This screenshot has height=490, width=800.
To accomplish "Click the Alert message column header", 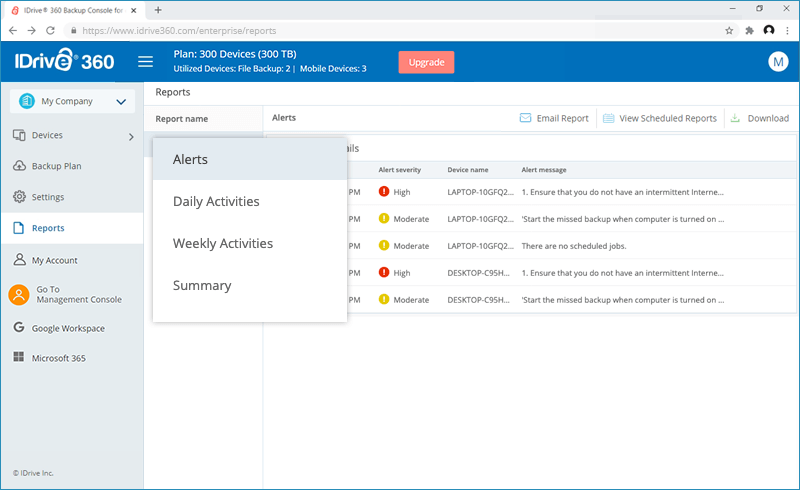I will tap(544, 170).
